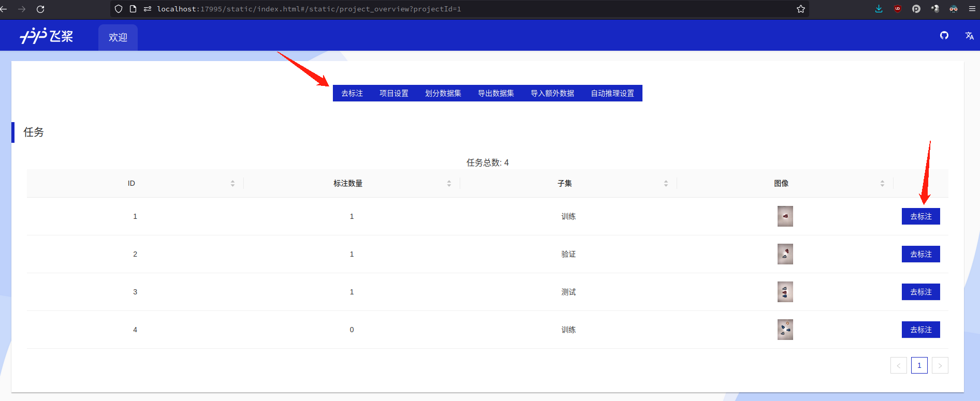Click the uBlock extension icon
Image resolution: width=980 pixels, height=401 pixels.
[x=898, y=9]
